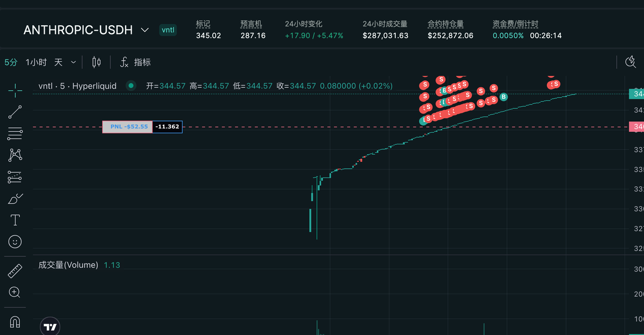The image size is (644, 335).
Task: Open the candlestick chart style selector
Action: [97, 62]
